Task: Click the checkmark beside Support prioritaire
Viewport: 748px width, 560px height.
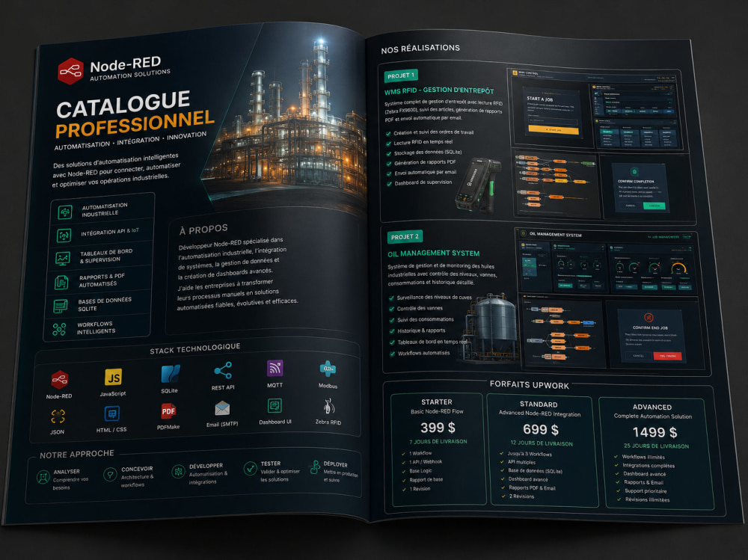Action: pos(618,490)
